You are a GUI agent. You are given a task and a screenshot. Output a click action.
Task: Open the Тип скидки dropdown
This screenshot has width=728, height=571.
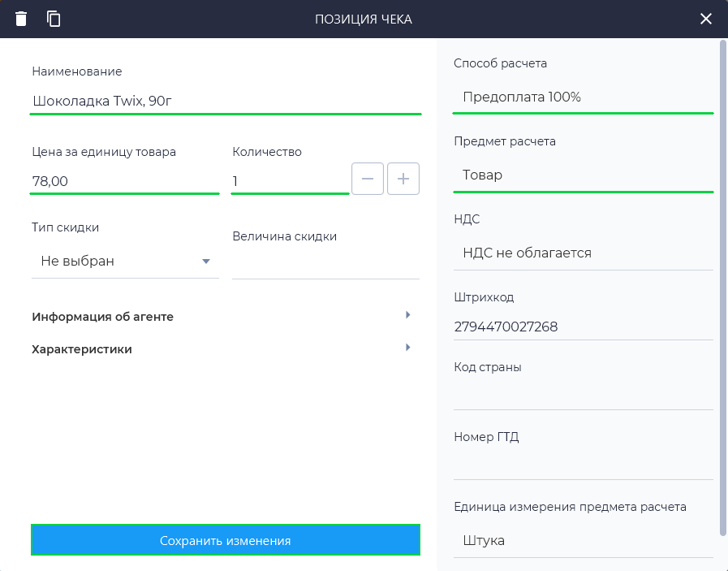click(125, 262)
